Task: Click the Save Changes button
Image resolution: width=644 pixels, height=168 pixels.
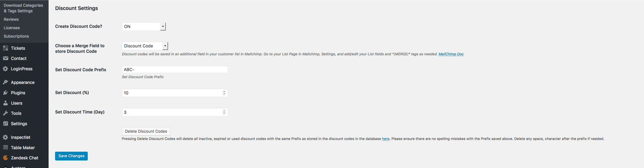Action: tap(71, 156)
